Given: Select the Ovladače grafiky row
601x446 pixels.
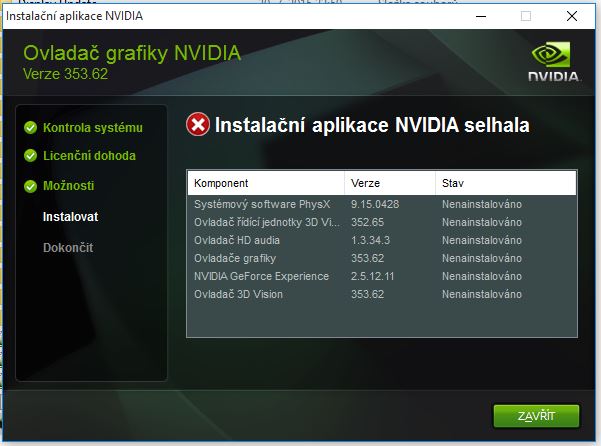Looking at the screenshot, I should pyautogui.click(x=382, y=258).
